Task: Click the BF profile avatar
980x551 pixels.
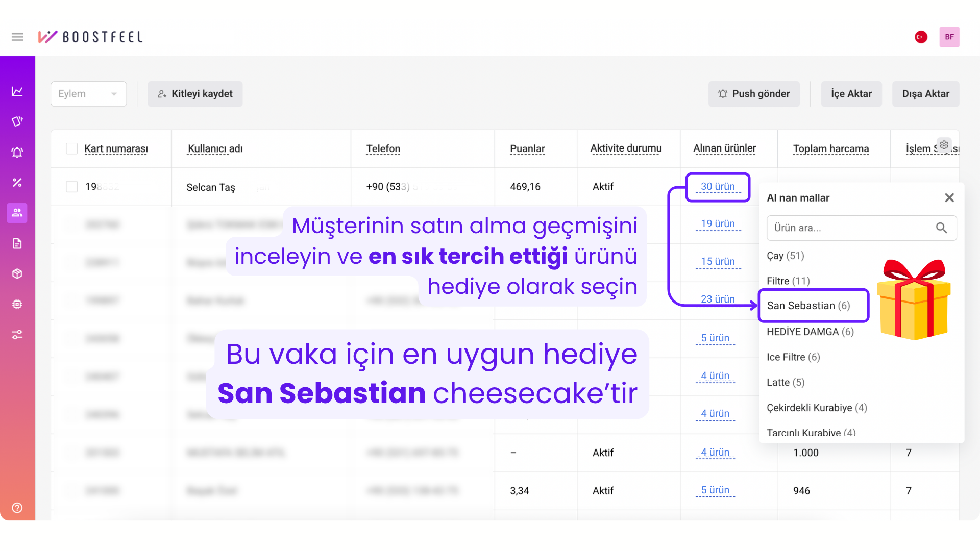Action: tap(949, 37)
